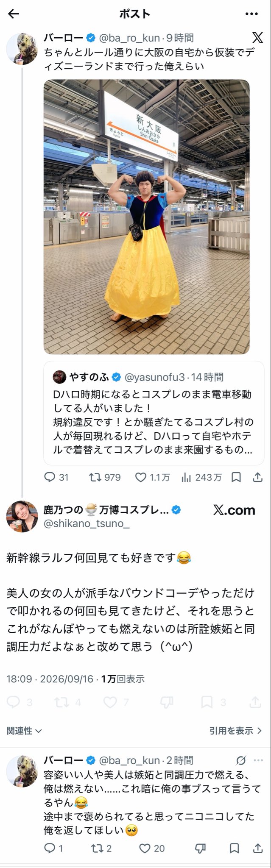Like the post with 1.1万 likes
271x868 pixels.
coord(152,477)
